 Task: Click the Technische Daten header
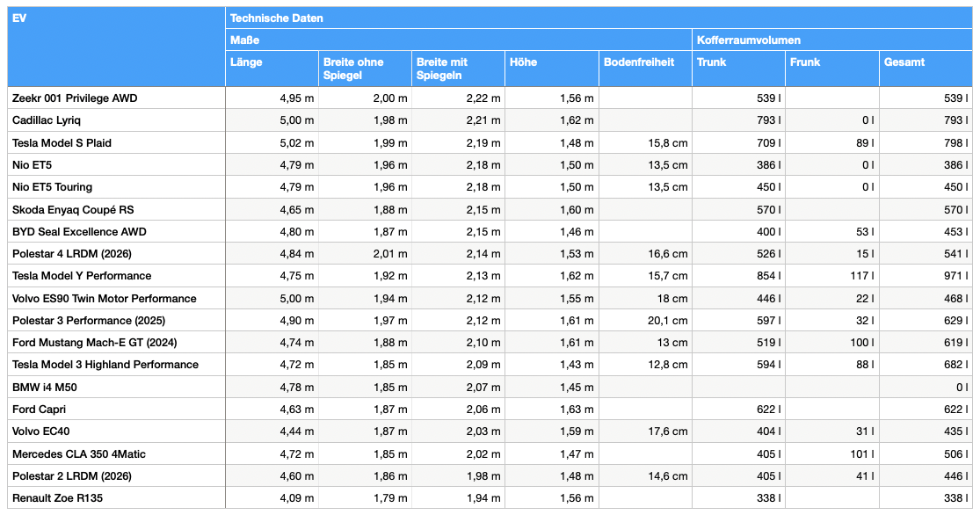coord(599,18)
